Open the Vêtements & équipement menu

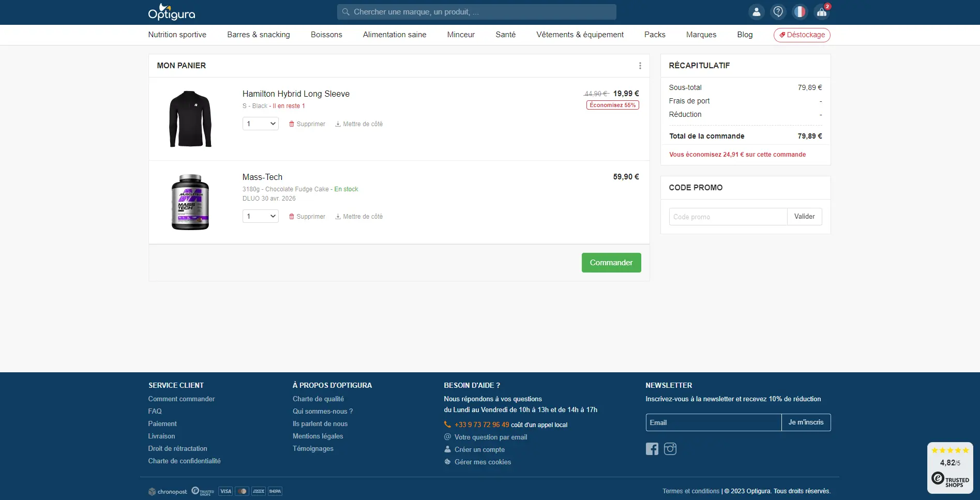[580, 35]
